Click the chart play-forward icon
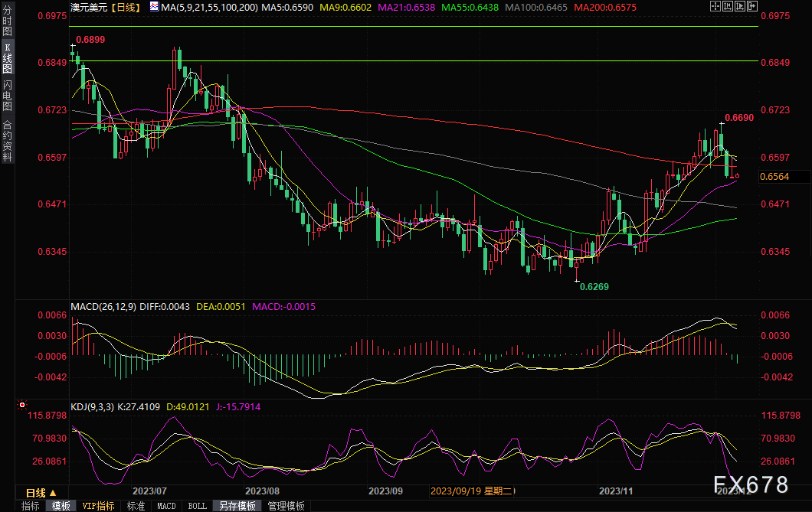The image size is (812, 512). 740,6
